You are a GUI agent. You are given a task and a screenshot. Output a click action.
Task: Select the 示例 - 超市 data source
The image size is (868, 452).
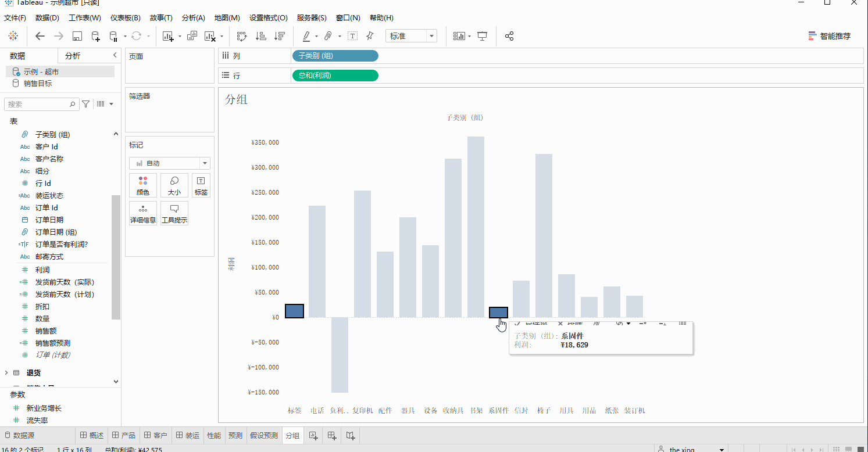[x=60, y=71]
